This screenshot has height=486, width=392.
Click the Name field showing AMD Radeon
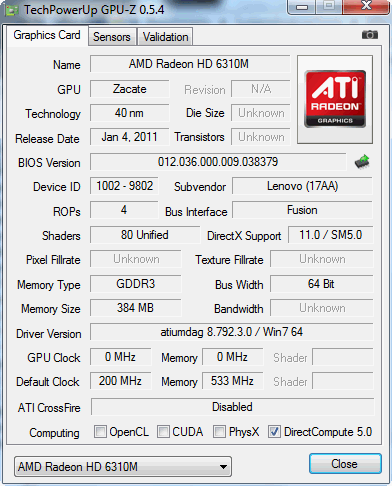(x=190, y=64)
